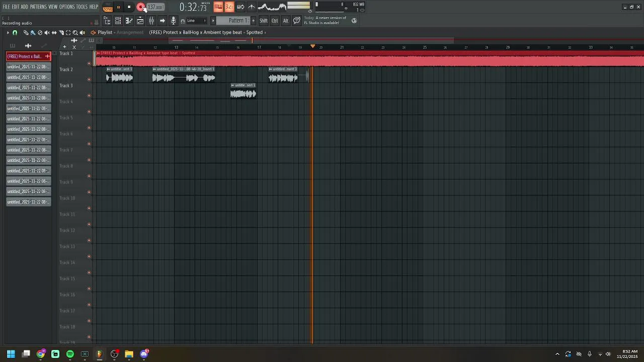Viewport: 644px width, 362px height.
Task: Click the newer version available notice
Action: pos(325,20)
